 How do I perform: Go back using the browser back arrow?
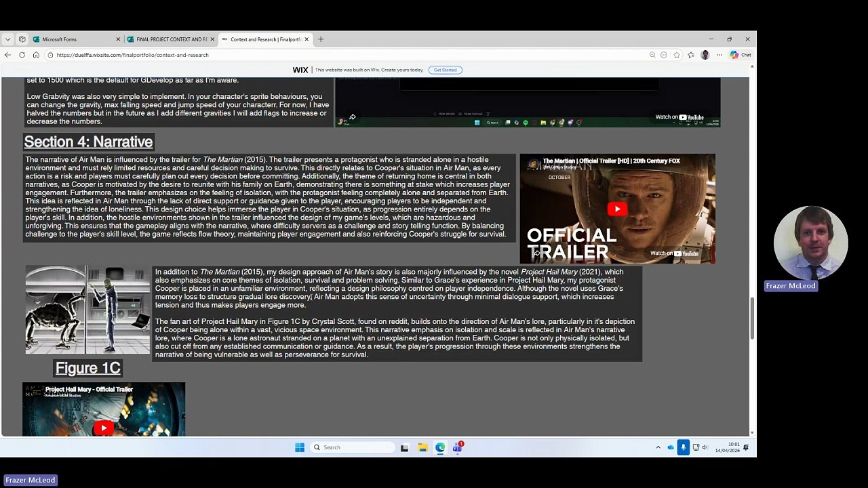pyautogui.click(x=7, y=55)
